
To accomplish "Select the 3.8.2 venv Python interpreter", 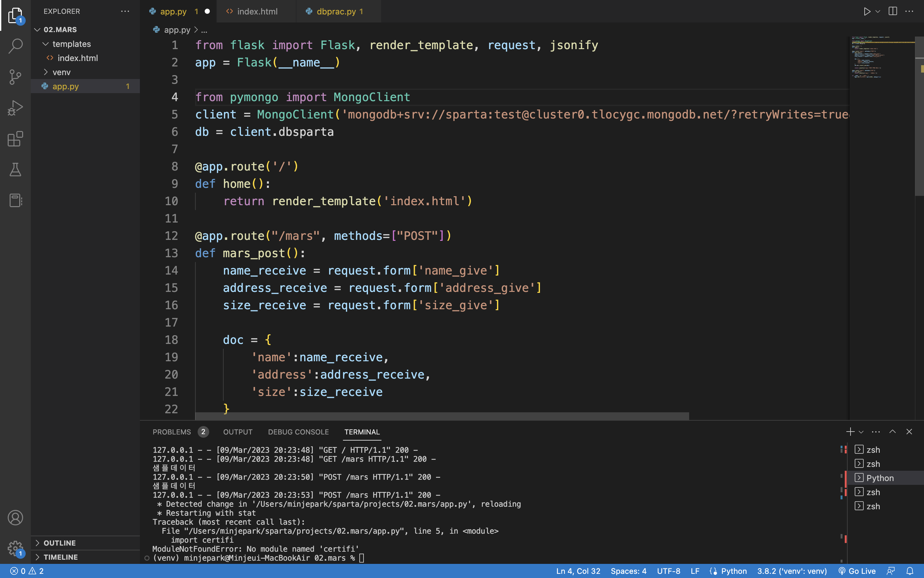I will coord(792,571).
